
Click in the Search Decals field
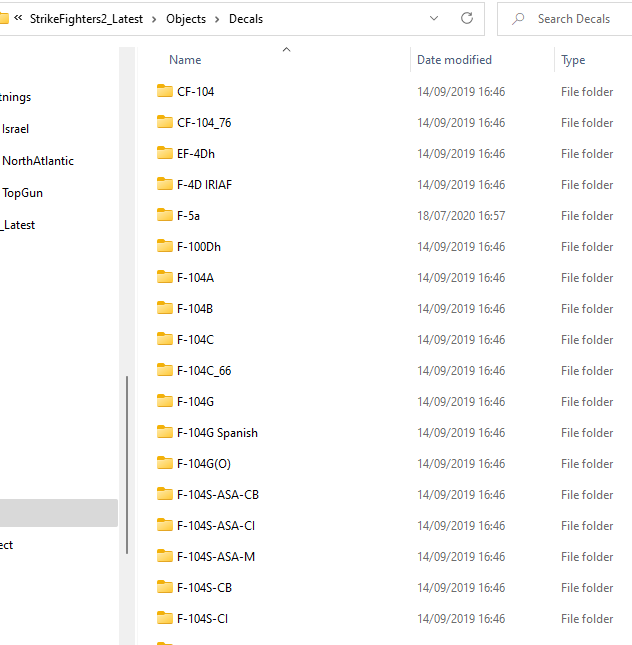pyautogui.click(x=574, y=19)
